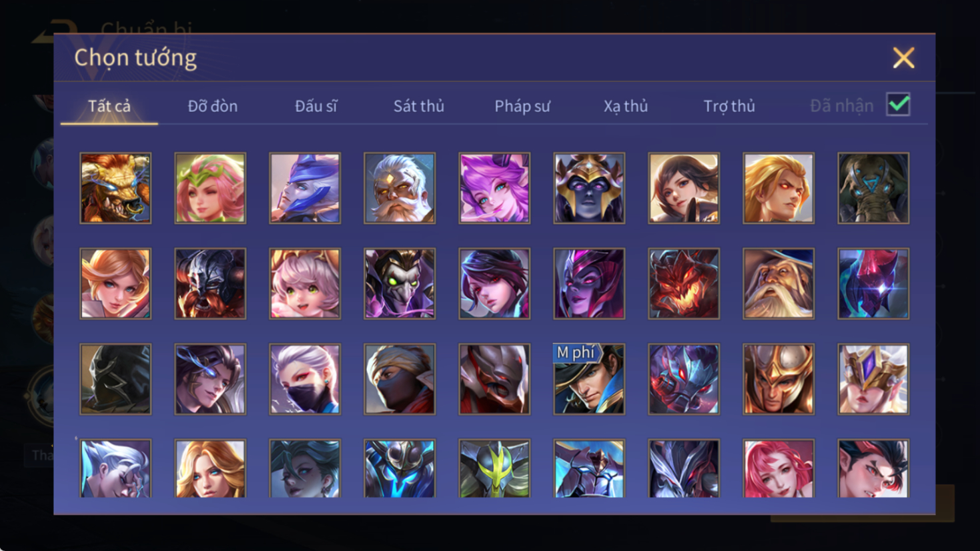Choose the red-haired woman portrait in bottom row

click(x=779, y=468)
